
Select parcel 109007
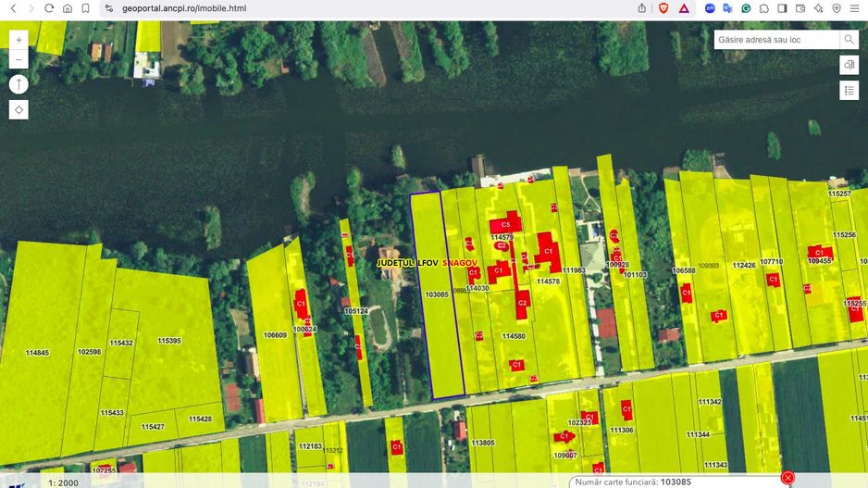[x=565, y=456]
